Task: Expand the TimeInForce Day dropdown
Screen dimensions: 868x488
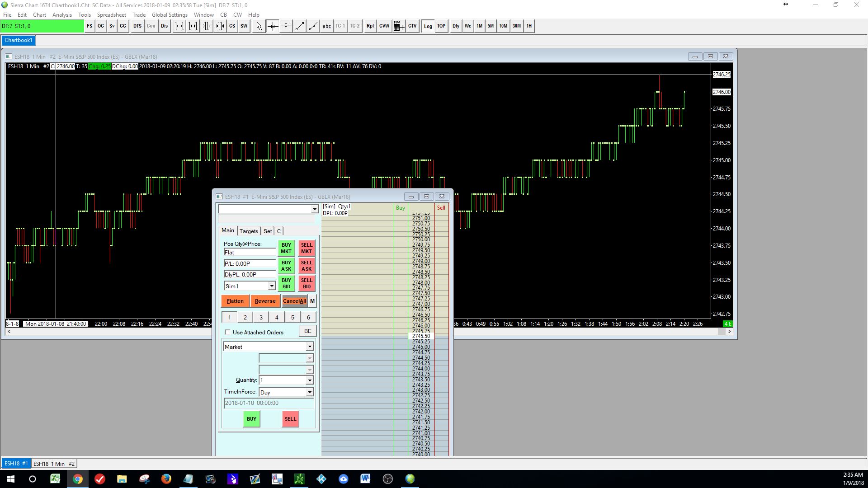Action: click(310, 392)
